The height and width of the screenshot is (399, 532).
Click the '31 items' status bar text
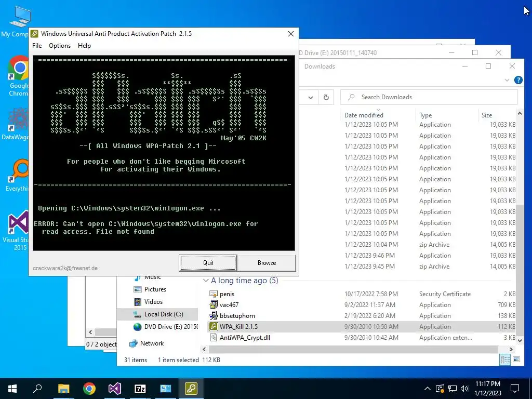pos(136,360)
